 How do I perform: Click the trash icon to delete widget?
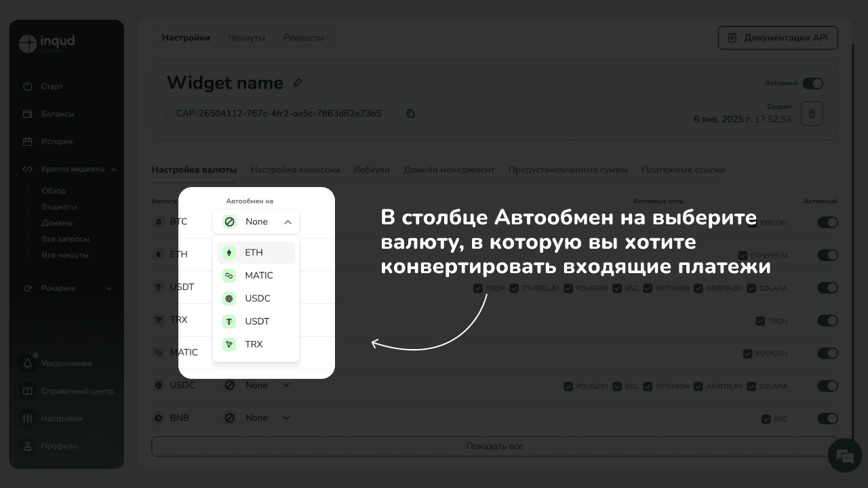pyautogui.click(x=812, y=114)
